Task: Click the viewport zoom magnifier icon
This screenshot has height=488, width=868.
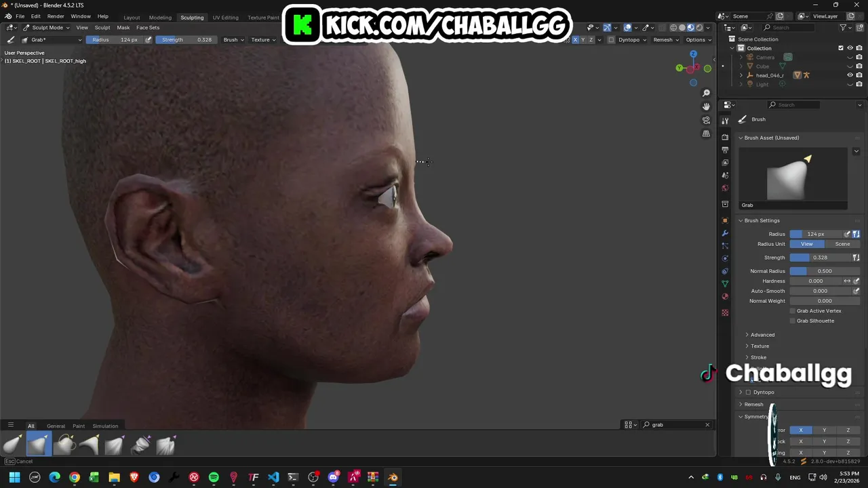Action: tap(706, 93)
